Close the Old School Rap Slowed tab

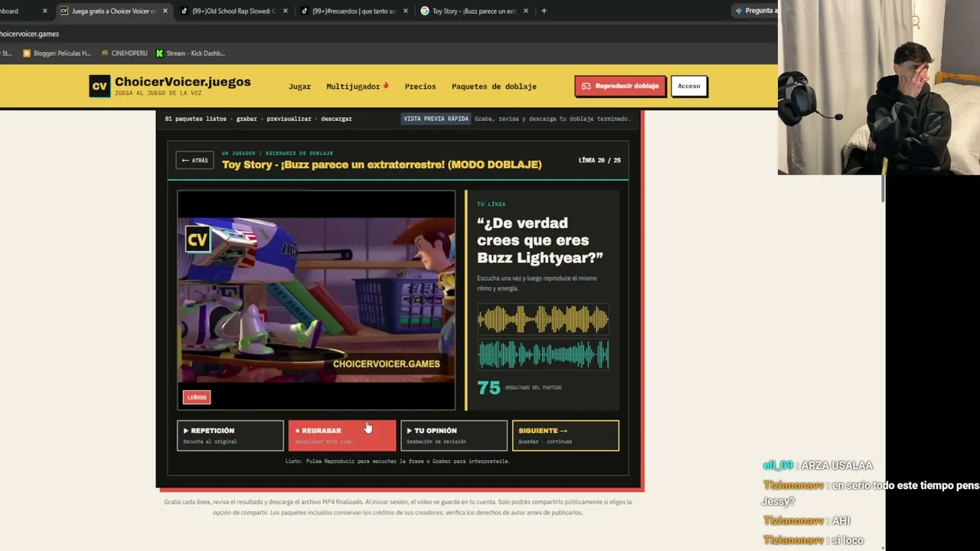point(286,11)
